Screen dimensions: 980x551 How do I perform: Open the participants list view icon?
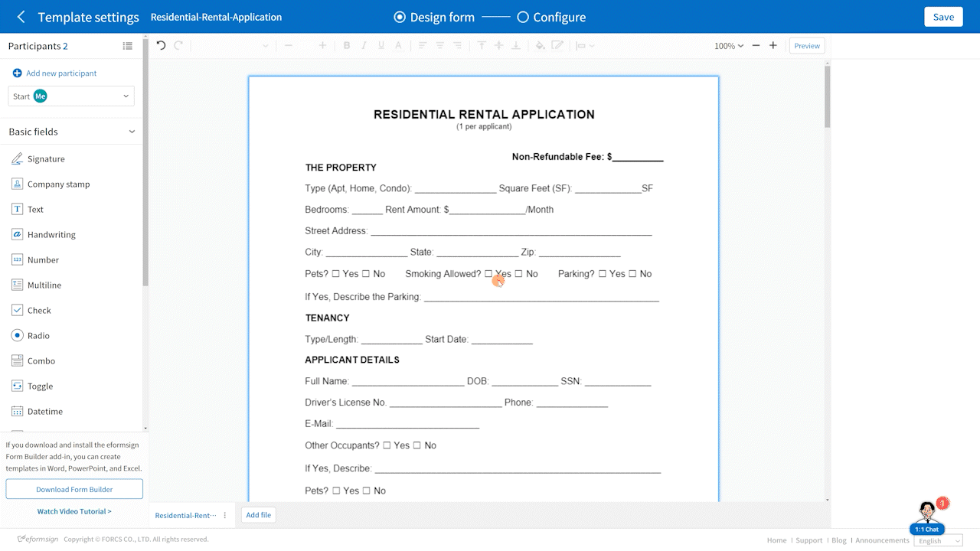[128, 46]
